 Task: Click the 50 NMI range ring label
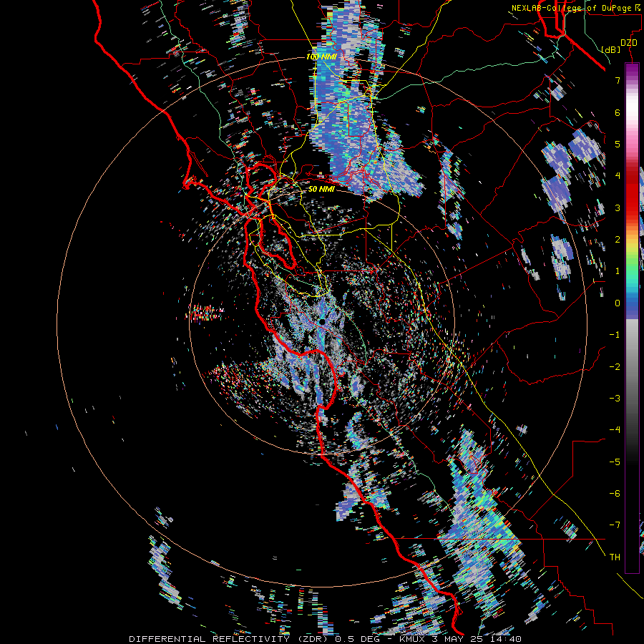pos(321,189)
